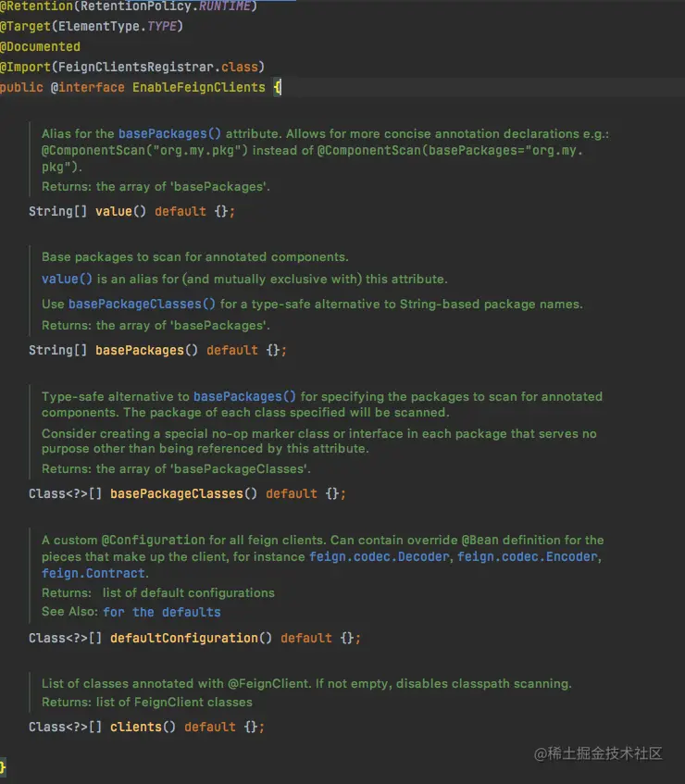The height and width of the screenshot is (784, 685).
Task: Click the 'for the defaults' See Also link
Action: click(162, 612)
